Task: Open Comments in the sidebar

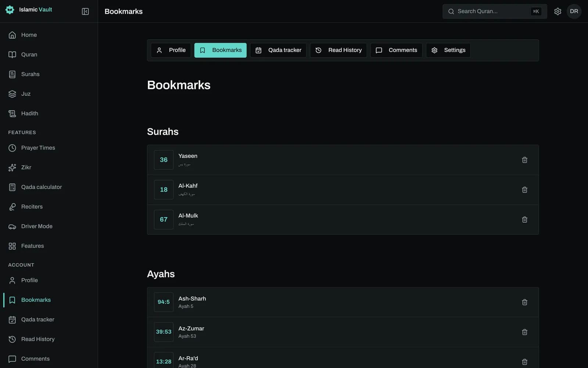Action: coord(49,359)
